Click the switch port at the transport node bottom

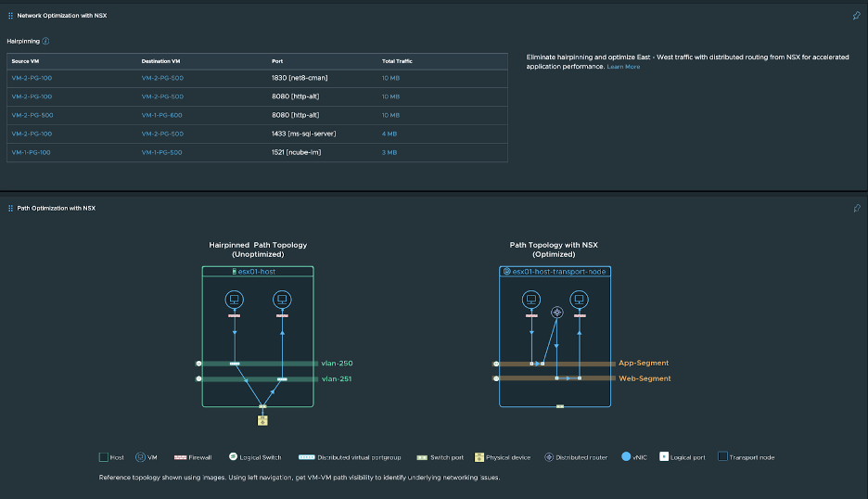pos(559,406)
